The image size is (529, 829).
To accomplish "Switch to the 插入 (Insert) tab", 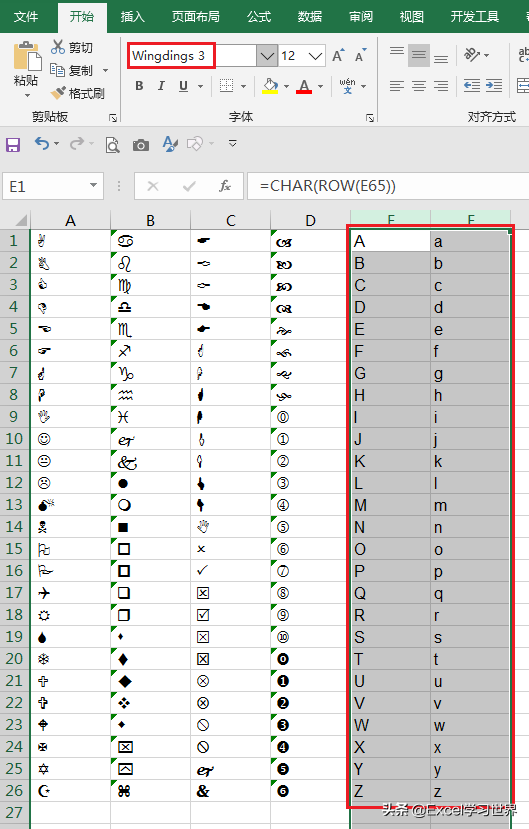I will (133, 16).
